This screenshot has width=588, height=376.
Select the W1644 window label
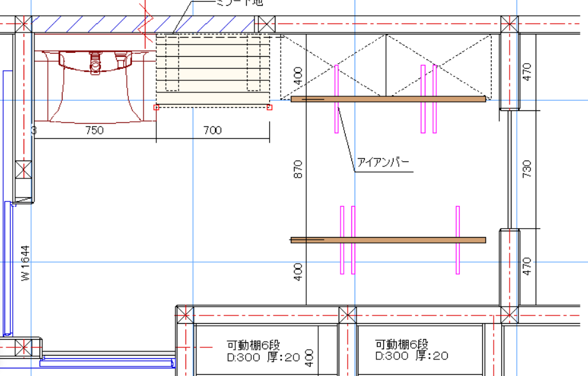[x=26, y=264]
